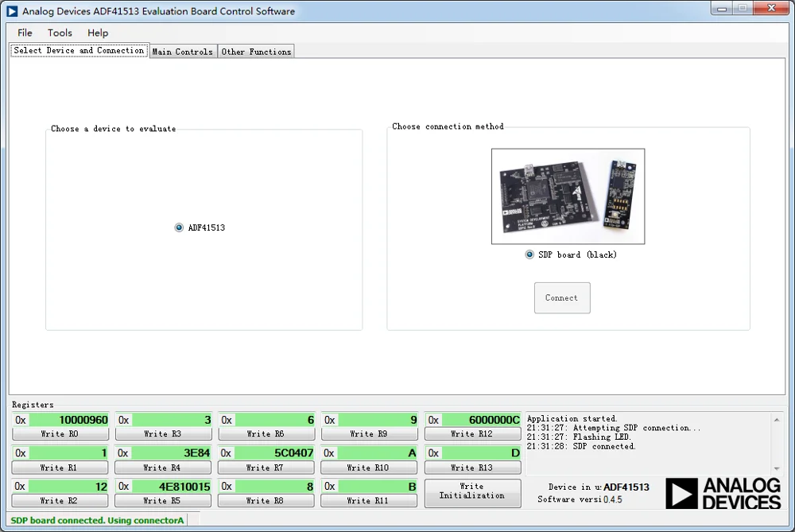Screen dimensions: 795x532
Task: Open the Help menu
Action: [x=98, y=33]
